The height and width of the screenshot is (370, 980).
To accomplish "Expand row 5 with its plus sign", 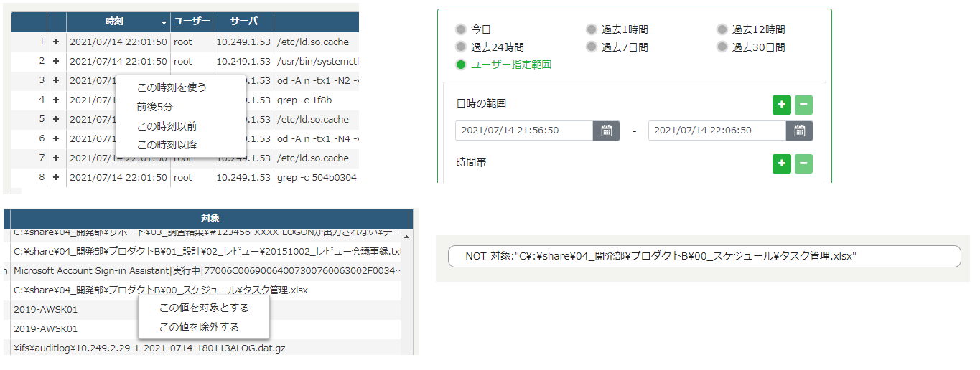I will (x=56, y=120).
